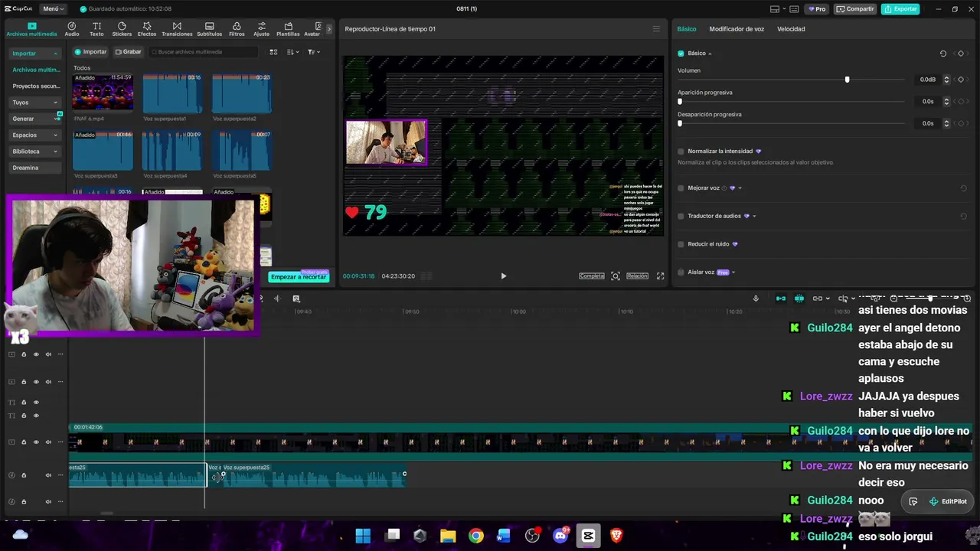Image resolution: width=980 pixels, height=551 pixels.
Task: Open the EditPilot assistant
Action: [x=948, y=502]
